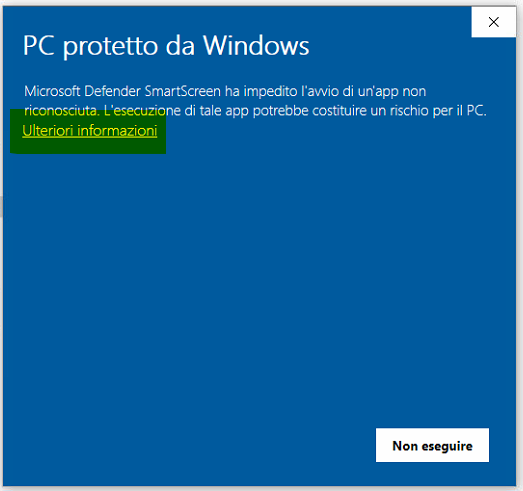Dismiss the warning using the top-right X icon
The height and width of the screenshot is (491, 523).
tap(493, 22)
